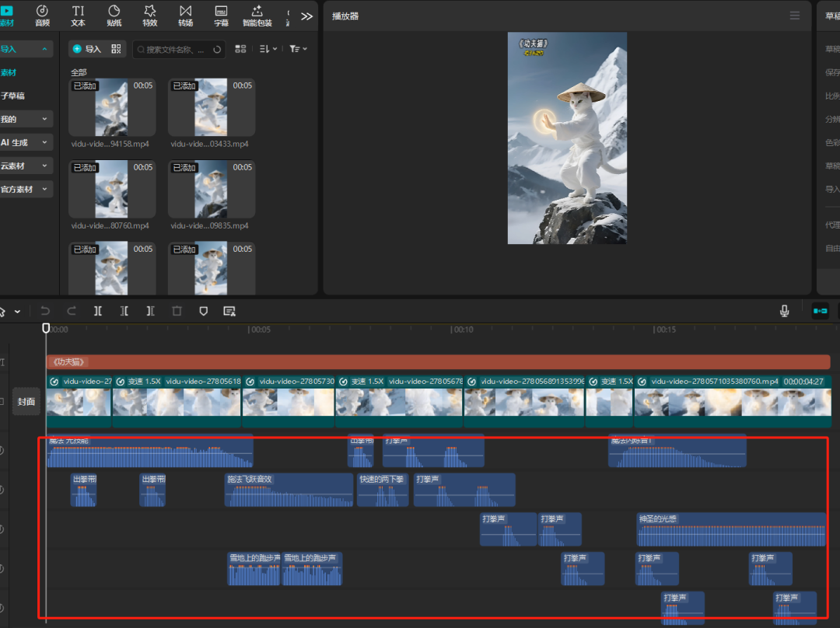840x628 pixels.
Task: Click the search file name input field
Action: [x=175, y=50]
